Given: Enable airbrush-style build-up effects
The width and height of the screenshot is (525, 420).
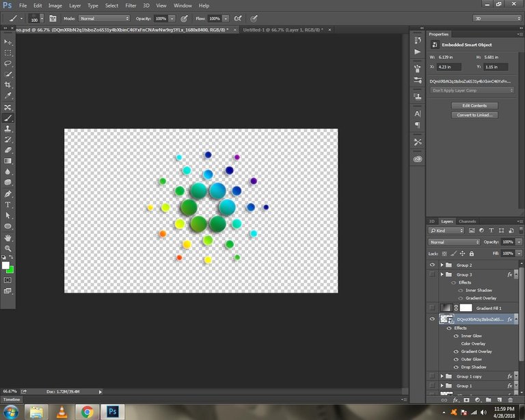Looking at the screenshot, I should [x=238, y=18].
